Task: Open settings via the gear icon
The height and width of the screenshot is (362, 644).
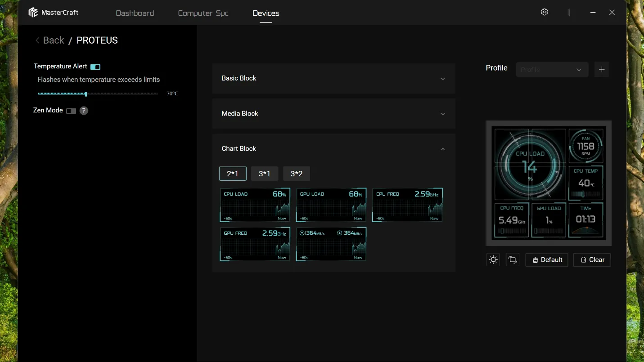Action: tap(545, 12)
